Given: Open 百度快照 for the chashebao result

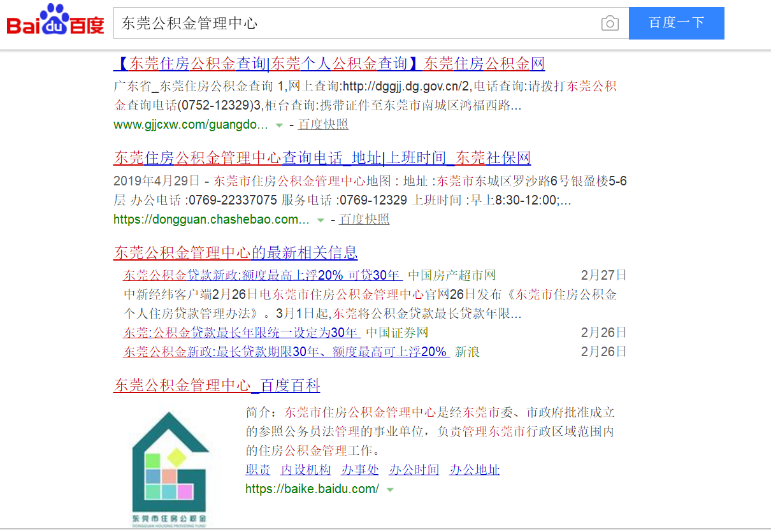Looking at the screenshot, I should [x=364, y=220].
